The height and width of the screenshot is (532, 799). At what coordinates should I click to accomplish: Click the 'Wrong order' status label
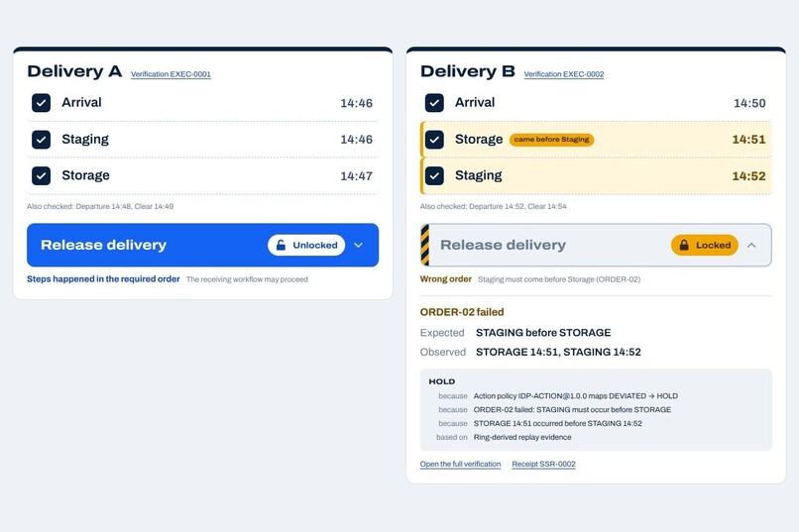(446, 279)
